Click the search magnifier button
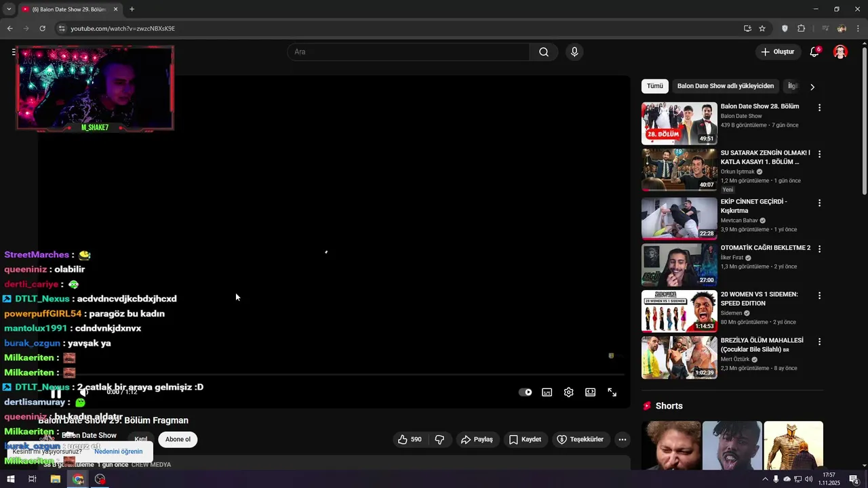Viewport: 868px width, 488px height. pyautogui.click(x=544, y=52)
